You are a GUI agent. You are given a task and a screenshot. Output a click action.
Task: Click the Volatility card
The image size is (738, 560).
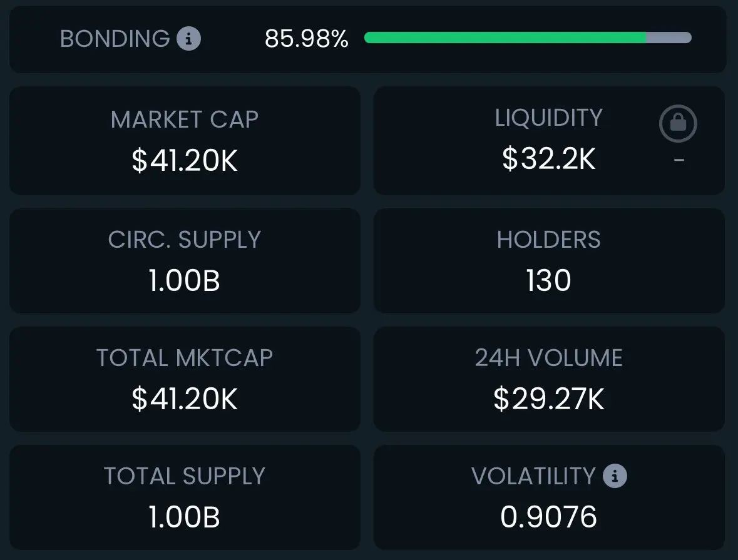click(549, 497)
